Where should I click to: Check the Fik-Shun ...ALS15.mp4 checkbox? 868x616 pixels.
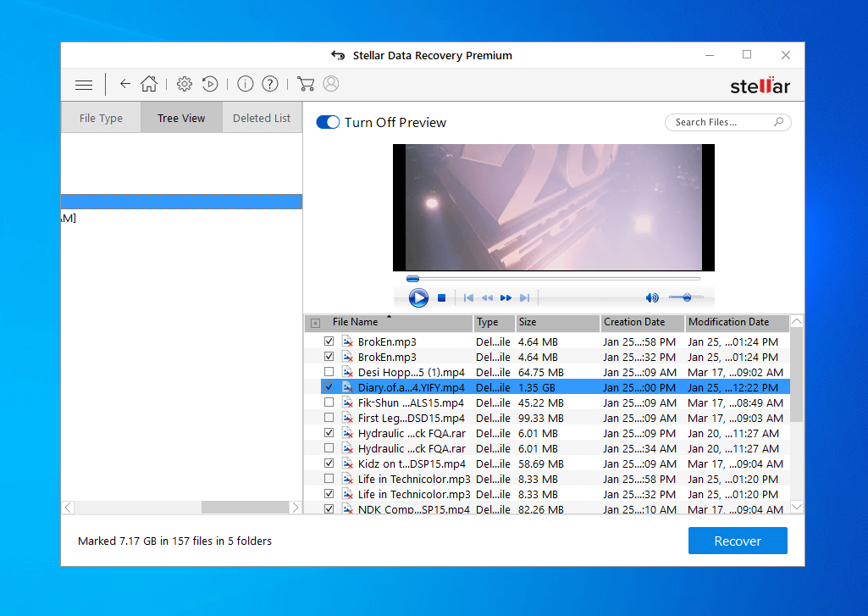coord(329,402)
